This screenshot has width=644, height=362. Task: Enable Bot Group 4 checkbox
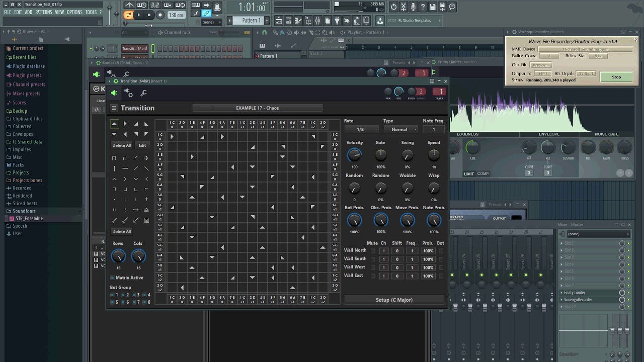(x=145, y=295)
